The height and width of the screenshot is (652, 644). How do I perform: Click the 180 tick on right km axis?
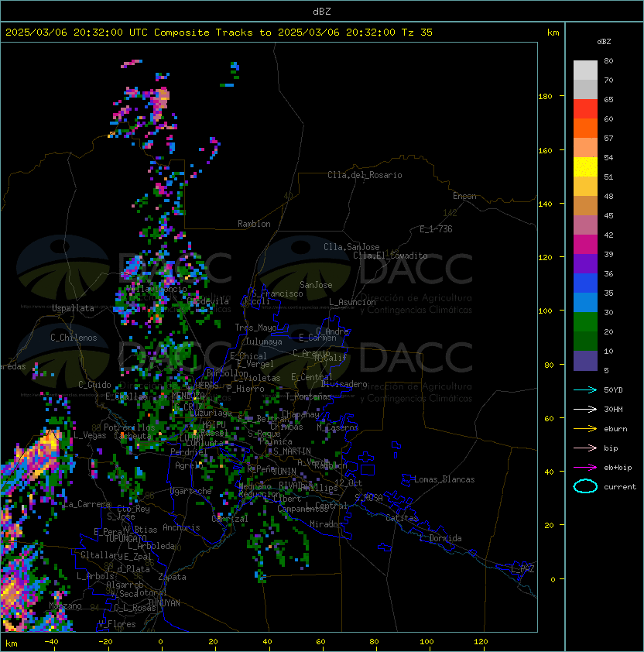pos(545,97)
